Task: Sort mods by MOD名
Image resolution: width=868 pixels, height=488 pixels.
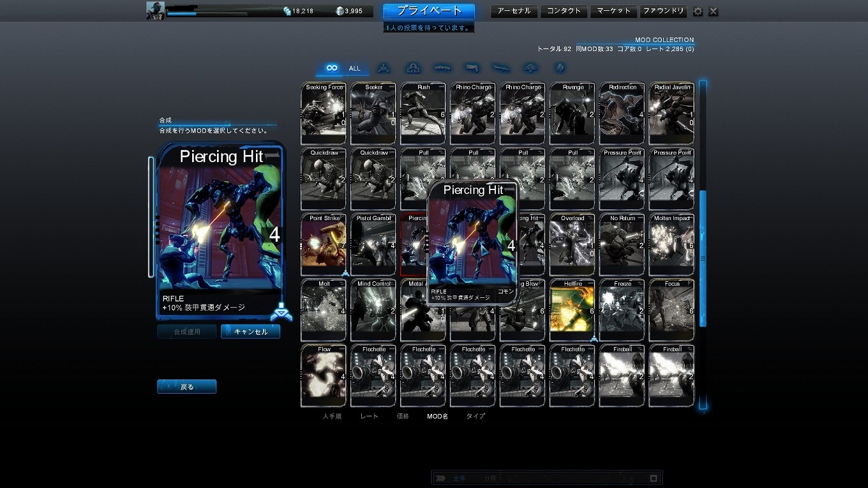Action: pyautogui.click(x=438, y=416)
